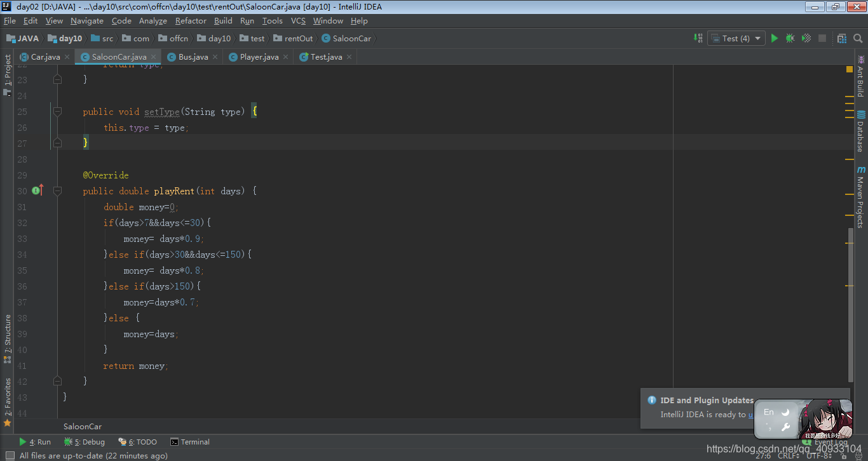Open the CRLF line separator selector
868x461 pixels.
(x=790, y=455)
